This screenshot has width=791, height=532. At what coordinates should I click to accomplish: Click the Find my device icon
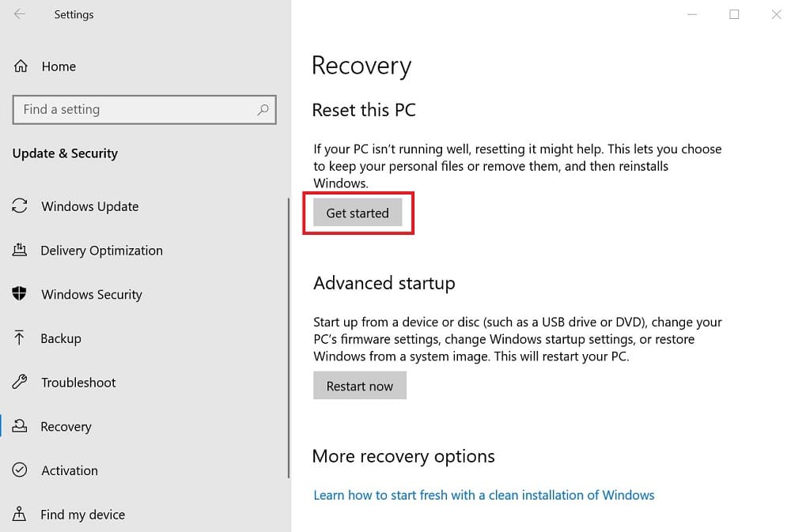(19, 514)
